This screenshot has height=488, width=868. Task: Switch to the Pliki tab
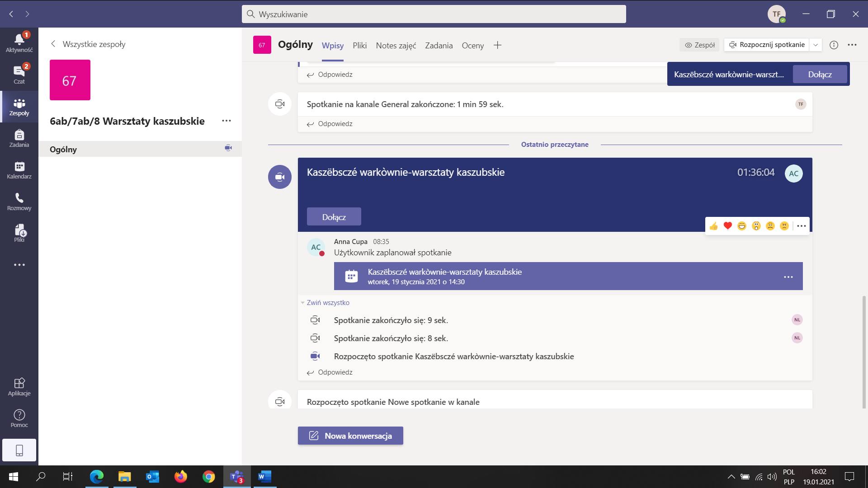(x=359, y=45)
